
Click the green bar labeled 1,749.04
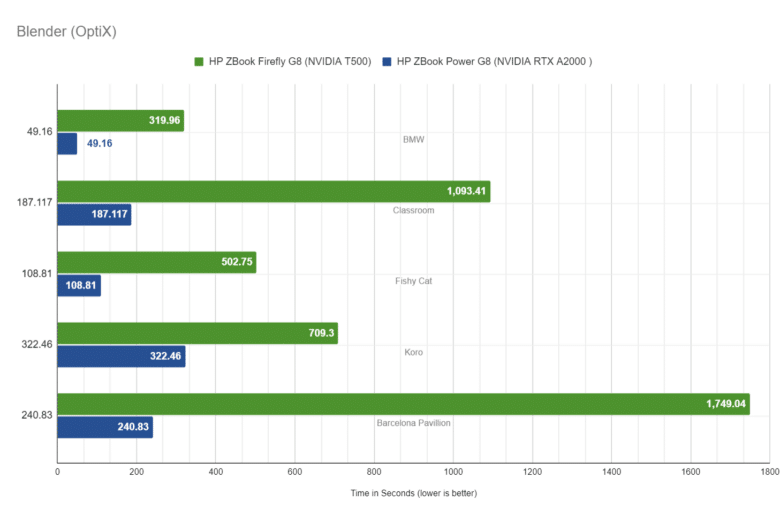point(403,404)
